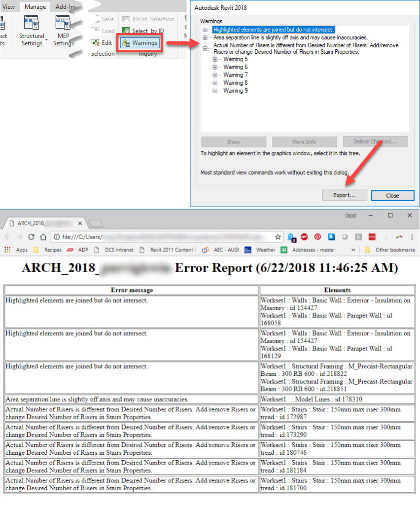The image size is (420, 505).
Task: Open Chrome three-dot menu
Action: tap(412, 237)
